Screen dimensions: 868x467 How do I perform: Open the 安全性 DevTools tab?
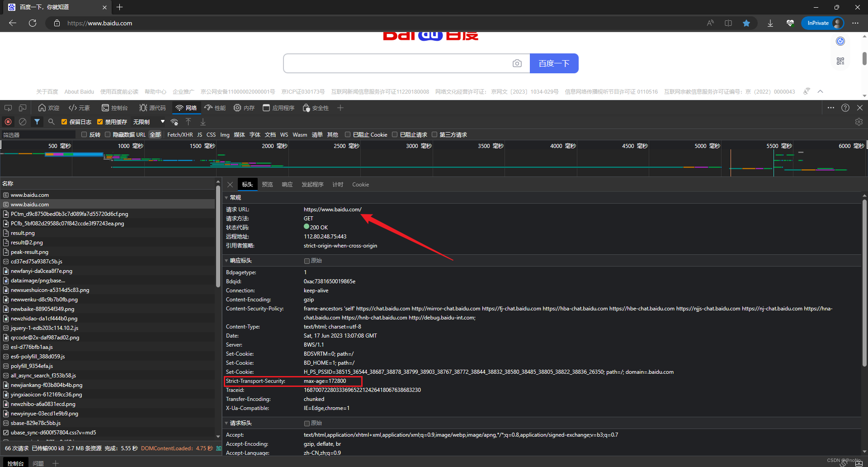click(316, 108)
